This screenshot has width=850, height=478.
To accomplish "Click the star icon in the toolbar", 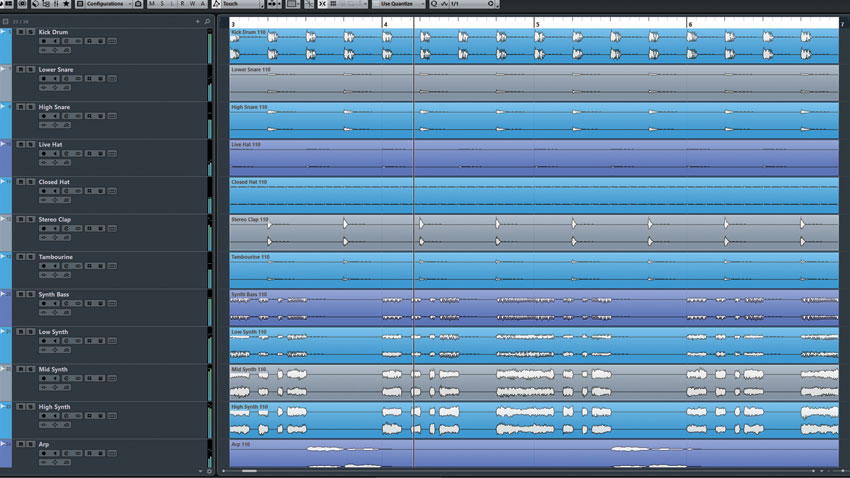I will click(66, 4).
